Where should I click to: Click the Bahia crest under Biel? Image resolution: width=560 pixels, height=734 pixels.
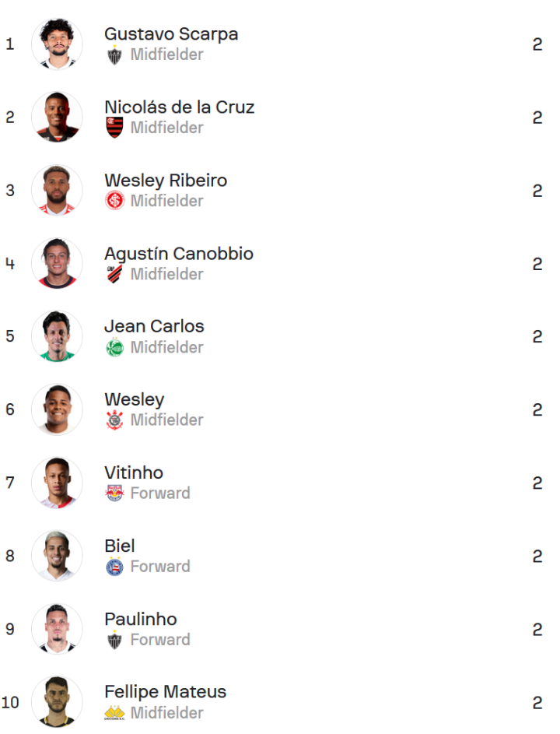[x=114, y=567]
